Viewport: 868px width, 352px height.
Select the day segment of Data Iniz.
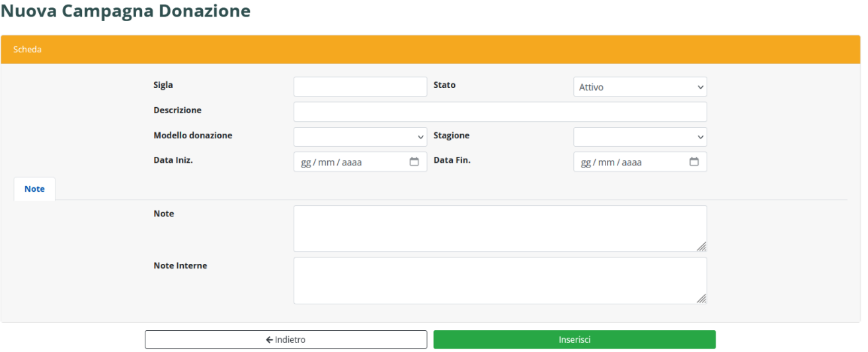[307, 163]
